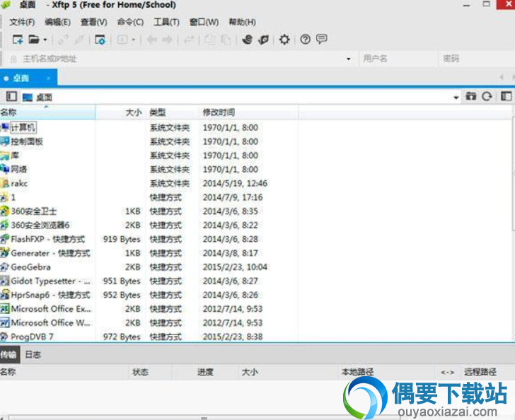Open the 编辑(E) menu
The height and width of the screenshot is (420, 515).
point(57,22)
